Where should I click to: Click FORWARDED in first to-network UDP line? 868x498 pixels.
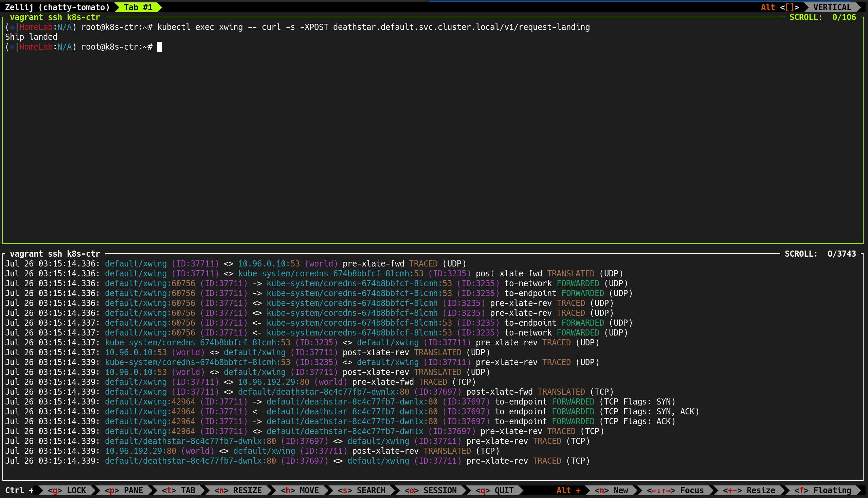578,284
